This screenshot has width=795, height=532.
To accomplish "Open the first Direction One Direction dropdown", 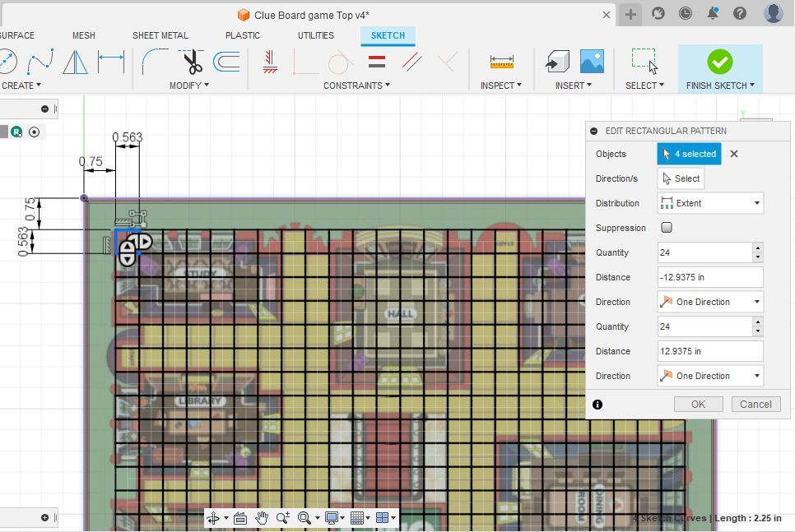I will point(710,302).
